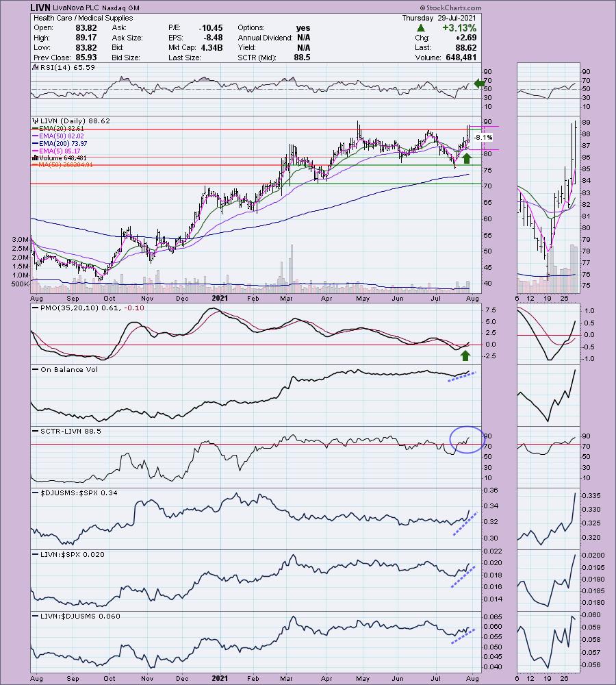
Task: Click the 'SCTR-LIVN 88.5' panel label
Action: click(67, 431)
